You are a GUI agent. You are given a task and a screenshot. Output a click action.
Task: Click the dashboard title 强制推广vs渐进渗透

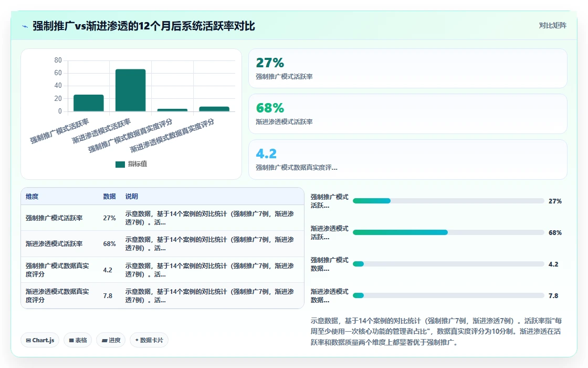pos(144,26)
